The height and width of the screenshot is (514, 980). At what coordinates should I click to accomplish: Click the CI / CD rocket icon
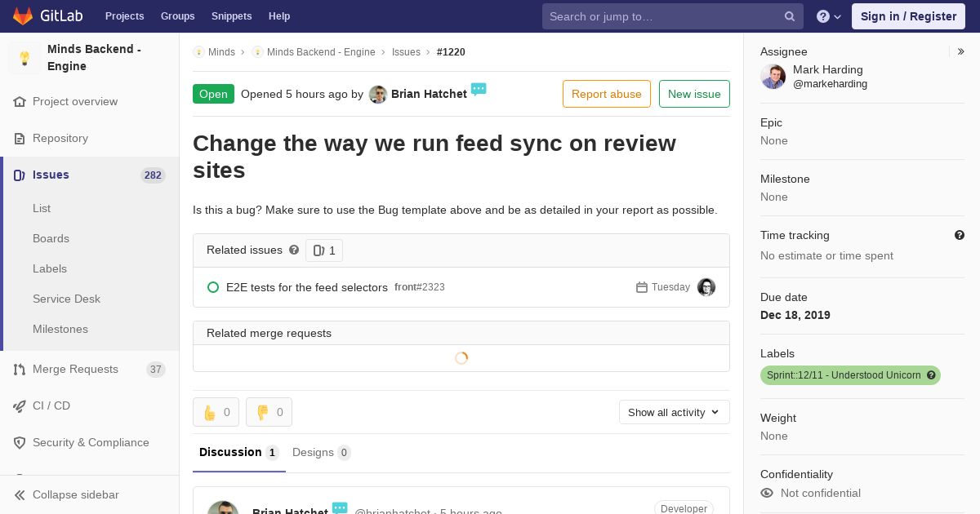[20, 406]
